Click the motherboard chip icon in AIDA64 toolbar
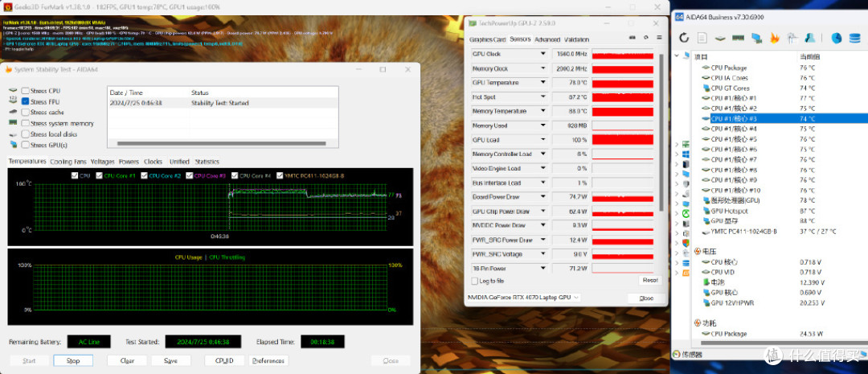 (720, 38)
